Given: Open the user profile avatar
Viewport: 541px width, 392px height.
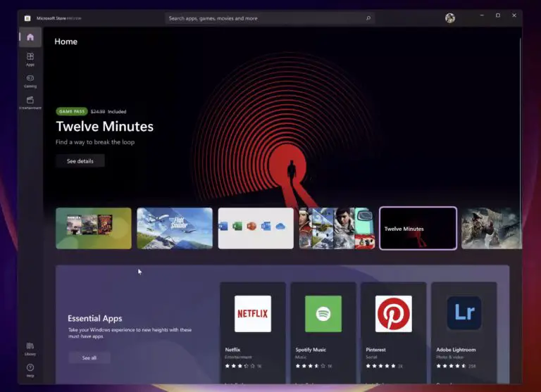Looking at the screenshot, I should point(450,18).
